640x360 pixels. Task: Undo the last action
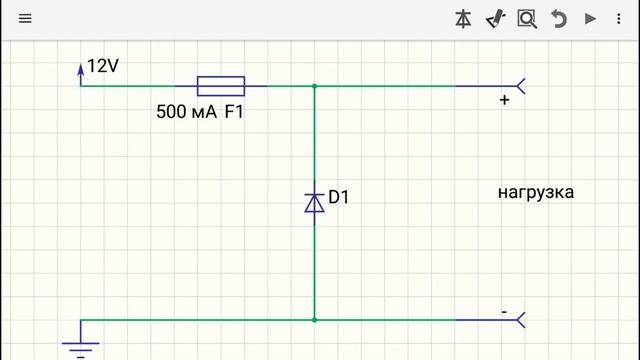(x=559, y=19)
